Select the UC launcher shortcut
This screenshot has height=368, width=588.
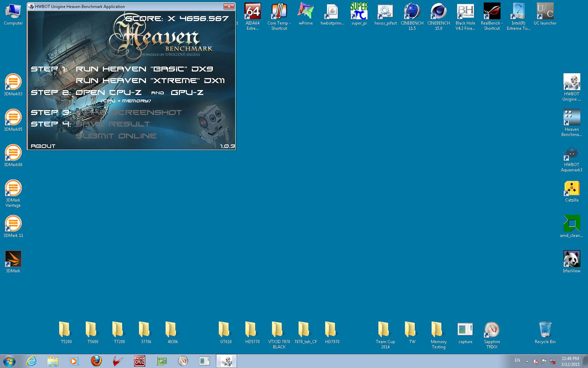(545, 14)
